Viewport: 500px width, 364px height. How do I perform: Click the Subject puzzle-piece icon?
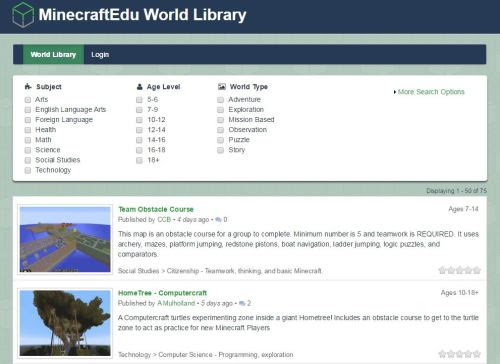point(28,87)
